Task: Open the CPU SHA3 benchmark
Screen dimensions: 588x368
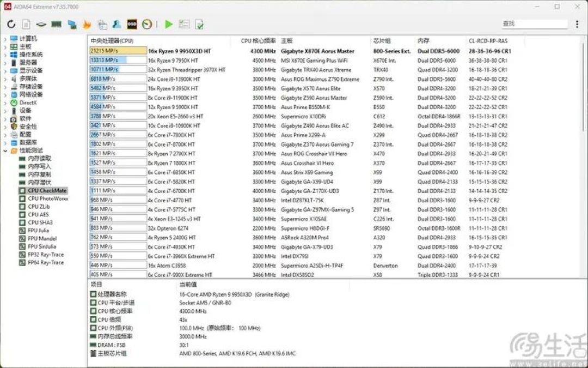Action: pos(40,222)
